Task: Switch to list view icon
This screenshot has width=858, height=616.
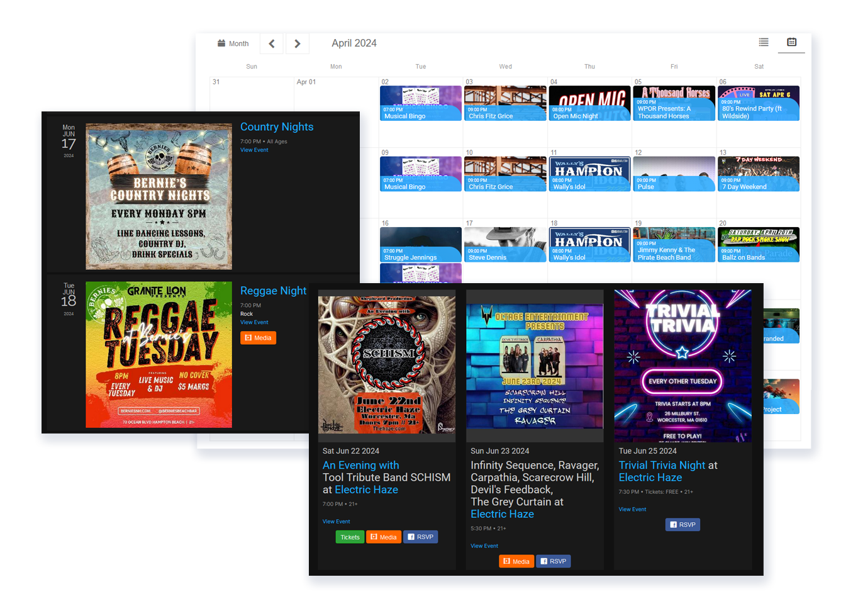Action: click(x=764, y=42)
